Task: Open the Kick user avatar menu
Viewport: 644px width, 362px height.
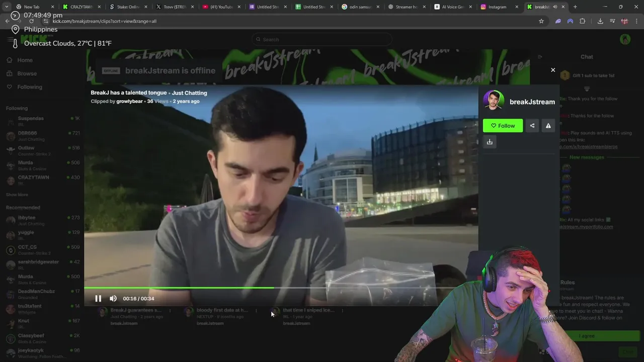Action: click(x=625, y=39)
